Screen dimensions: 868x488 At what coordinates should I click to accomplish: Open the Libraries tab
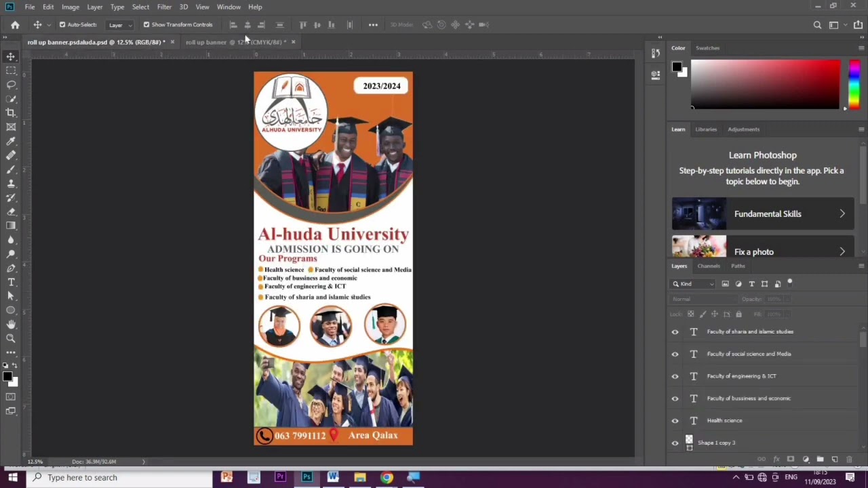pyautogui.click(x=706, y=129)
